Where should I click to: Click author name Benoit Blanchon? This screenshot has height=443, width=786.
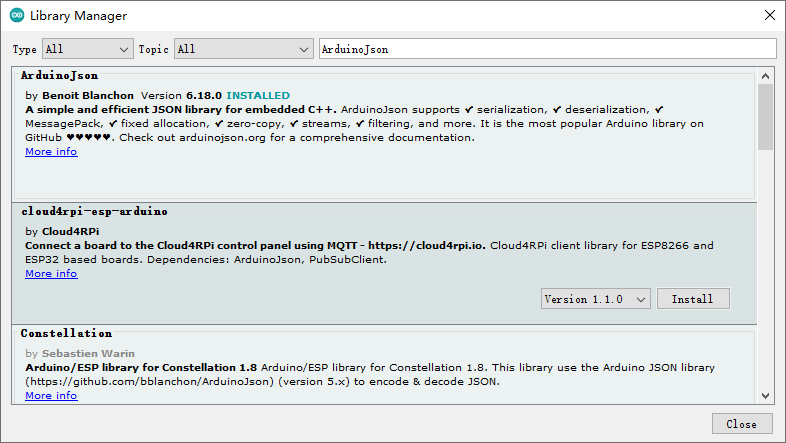(x=88, y=95)
